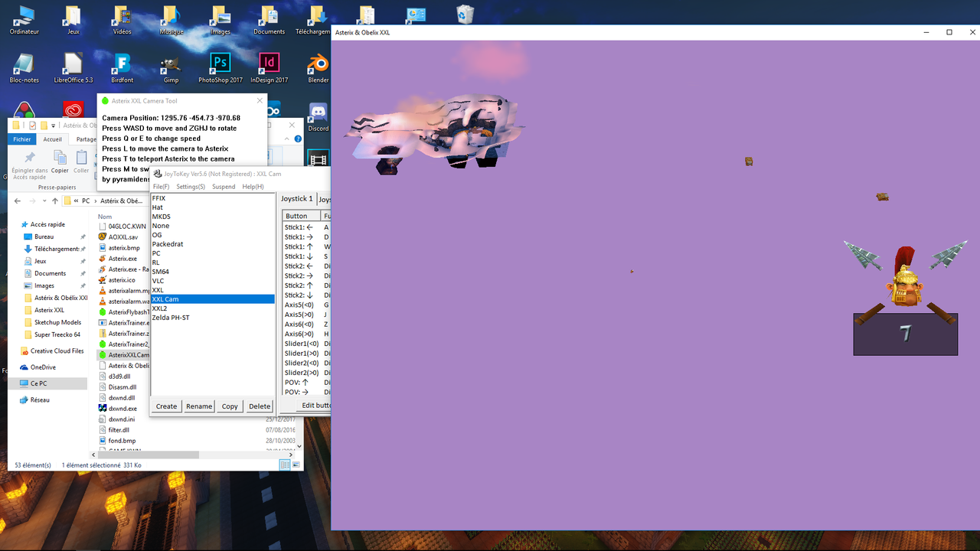Select the InDesign 2017 desktop icon
Screen dimensions: 980x551
click(269, 67)
